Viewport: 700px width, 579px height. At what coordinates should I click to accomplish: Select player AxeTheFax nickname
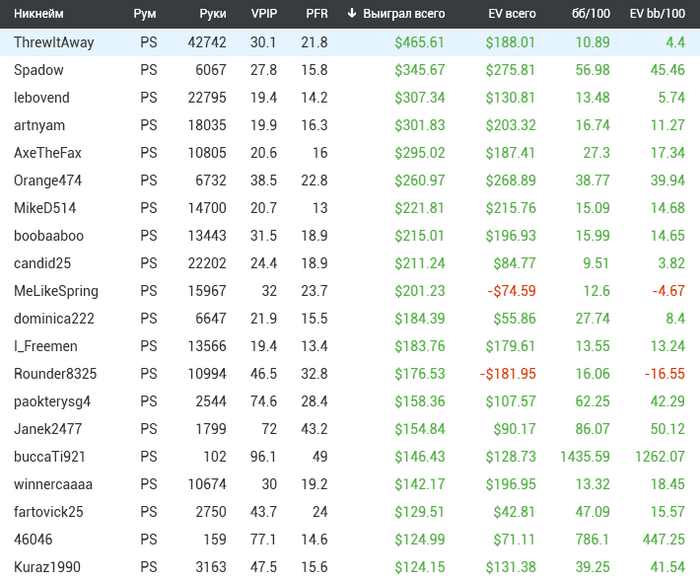48,153
